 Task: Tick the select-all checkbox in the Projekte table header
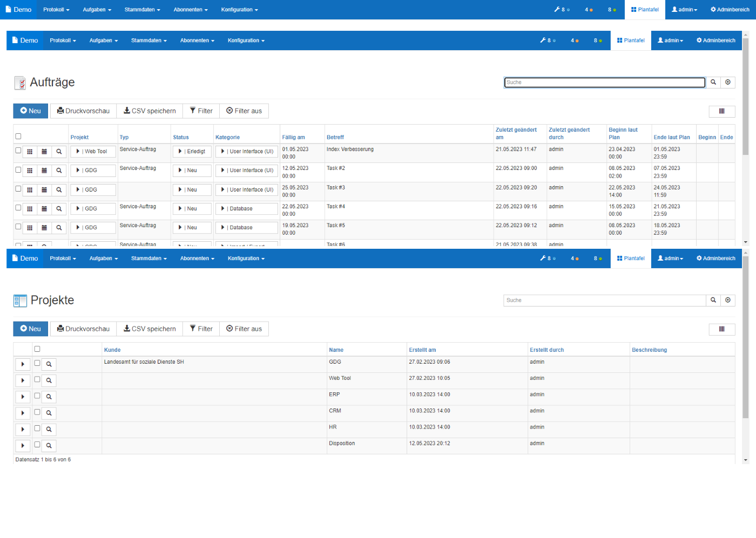37,349
